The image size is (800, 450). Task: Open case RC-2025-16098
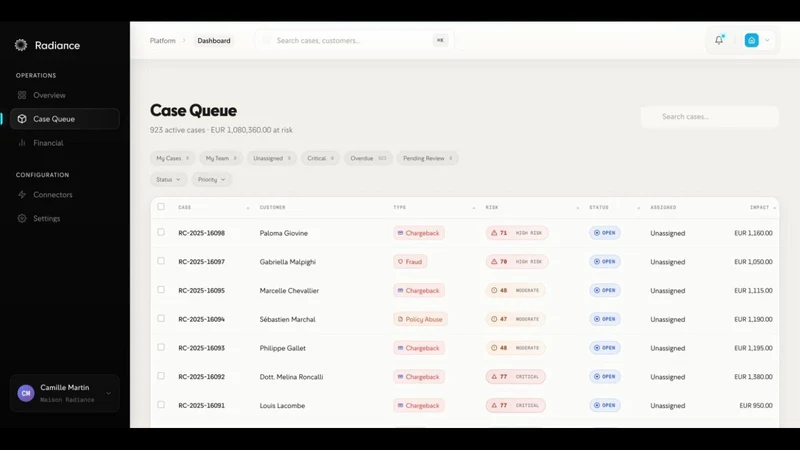(202, 233)
